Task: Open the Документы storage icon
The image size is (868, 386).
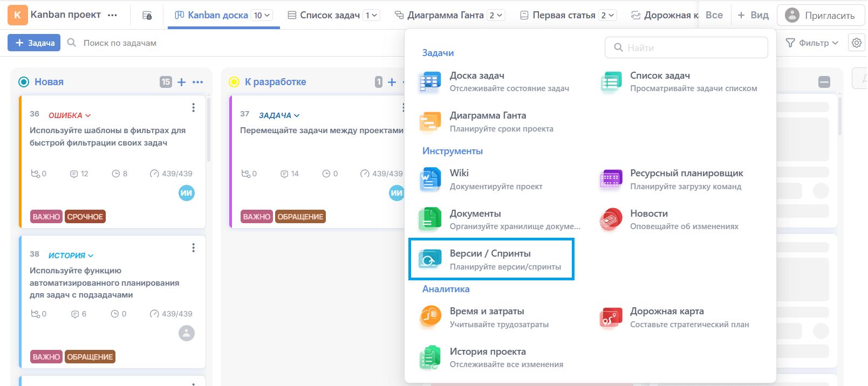Action: [x=430, y=220]
